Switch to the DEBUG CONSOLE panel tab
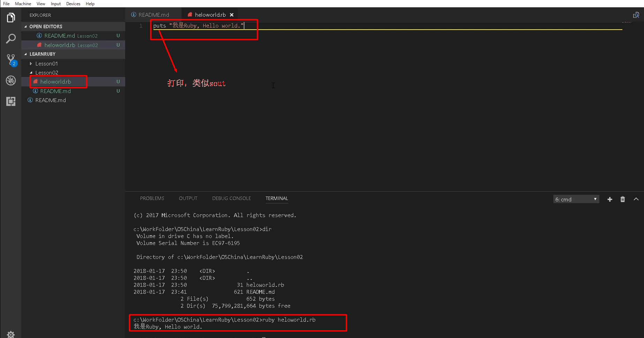Screen dimensions: 644x338 pyautogui.click(x=232, y=198)
